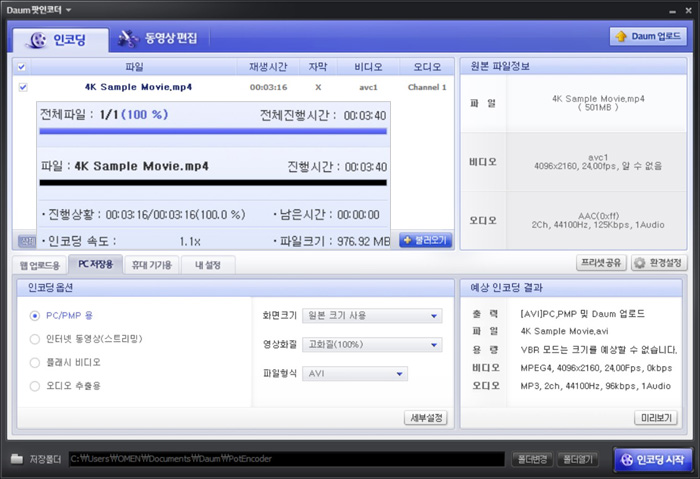Click the Daum 업로드 button
The height and width of the screenshot is (479, 700).
click(x=648, y=37)
